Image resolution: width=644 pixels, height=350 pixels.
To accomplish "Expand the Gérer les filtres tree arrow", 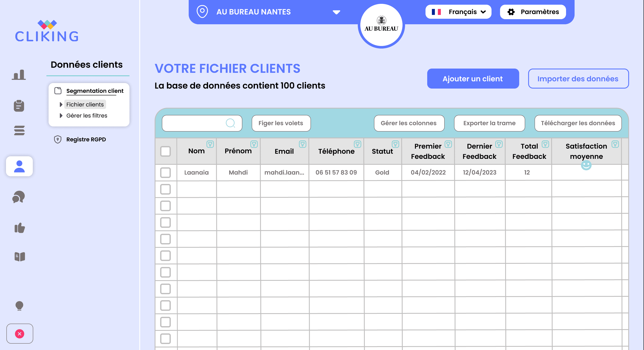I will (x=61, y=116).
